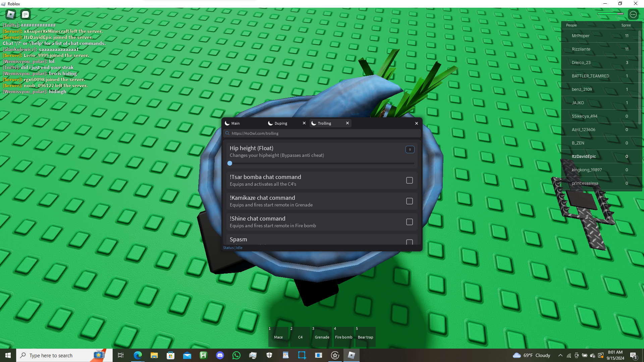This screenshot has height=362, width=644.
Task: Select the Trolling tab
Action: click(x=330, y=123)
